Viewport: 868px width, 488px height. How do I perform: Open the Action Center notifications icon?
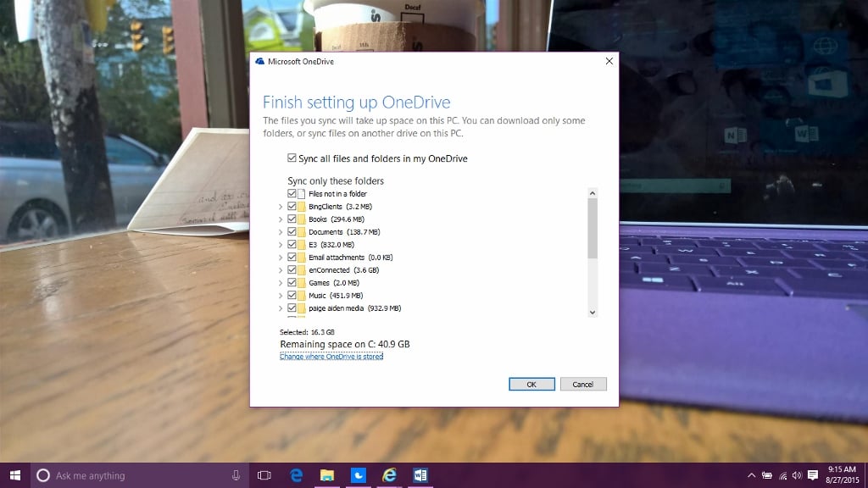pyautogui.click(x=813, y=475)
